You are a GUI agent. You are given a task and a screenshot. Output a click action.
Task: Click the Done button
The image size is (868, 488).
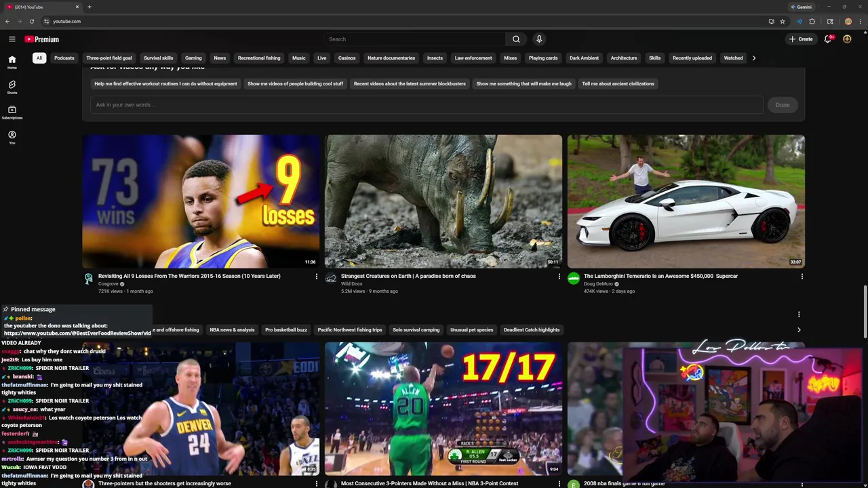[783, 105]
